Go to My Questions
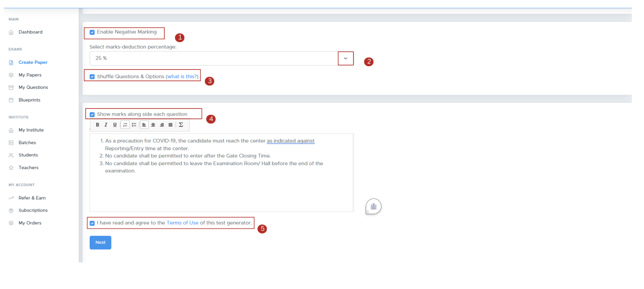The width and height of the screenshot is (644, 289). [x=33, y=87]
